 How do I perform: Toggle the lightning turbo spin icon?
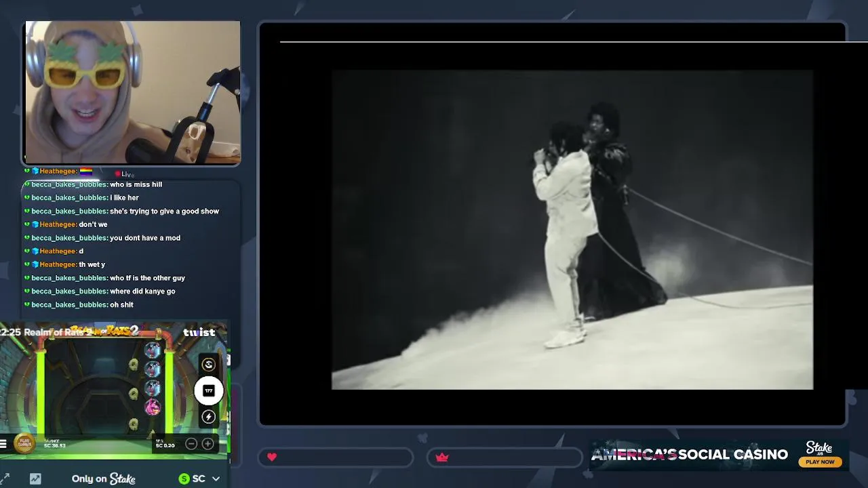point(208,417)
